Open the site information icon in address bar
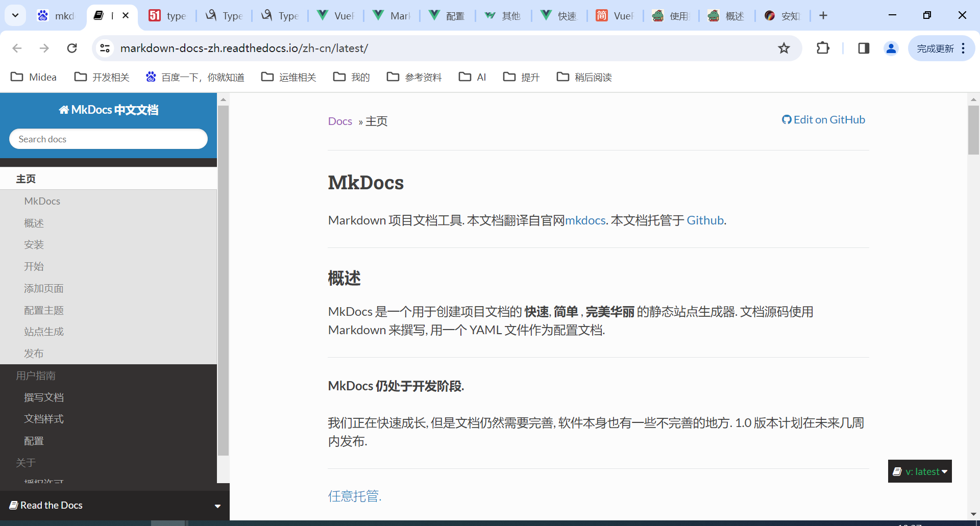Screen dimensions: 980x526 (105, 48)
